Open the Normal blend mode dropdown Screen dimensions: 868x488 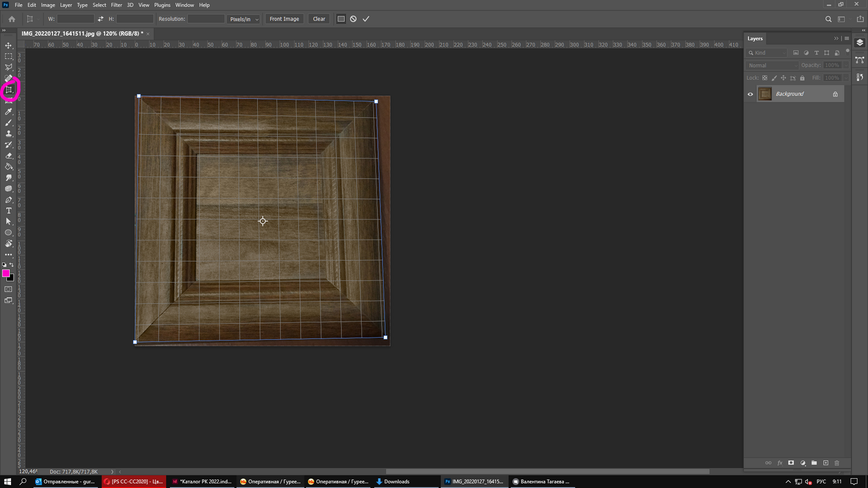pos(772,65)
